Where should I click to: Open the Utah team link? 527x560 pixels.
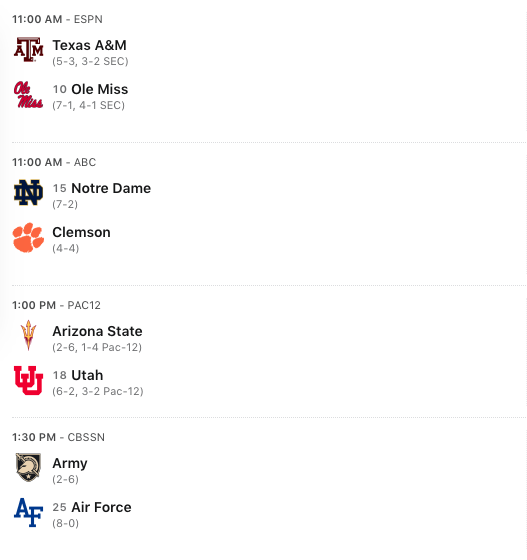tap(87, 375)
